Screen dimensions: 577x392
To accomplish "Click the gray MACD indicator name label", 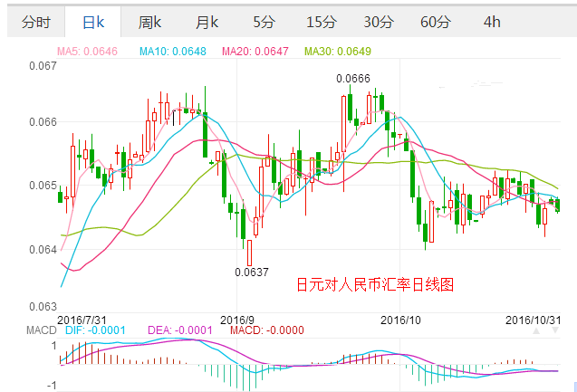I will click(42, 330).
